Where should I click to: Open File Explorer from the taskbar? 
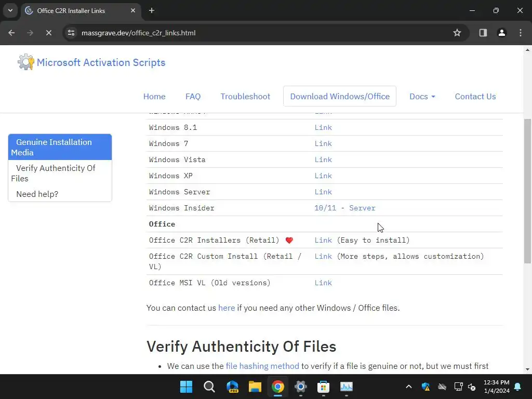coord(255,387)
